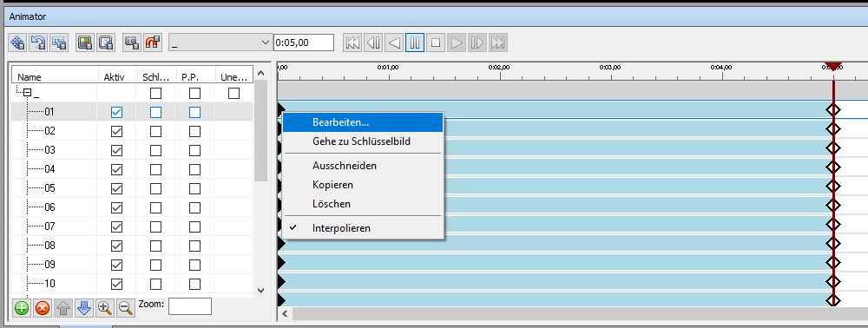Click the red Delete button
Image resolution: width=868 pixels, height=328 pixels.
point(42,308)
